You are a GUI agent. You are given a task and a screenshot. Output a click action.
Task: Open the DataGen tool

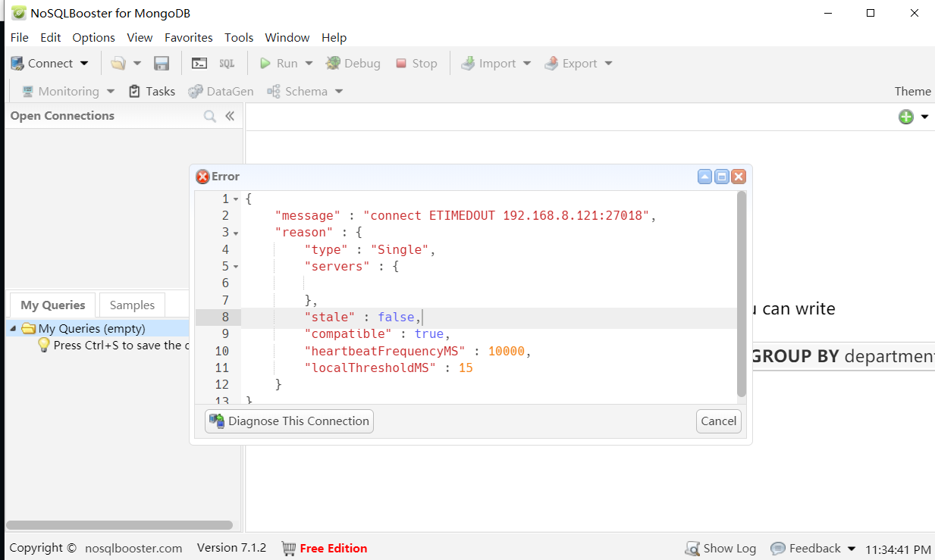[221, 91]
